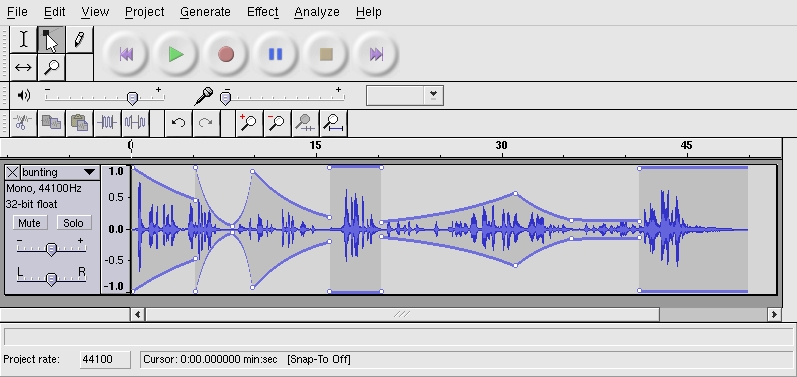Click the Zoom In icon
Image resolution: width=797 pixels, height=377 pixels.
(249, 123)
